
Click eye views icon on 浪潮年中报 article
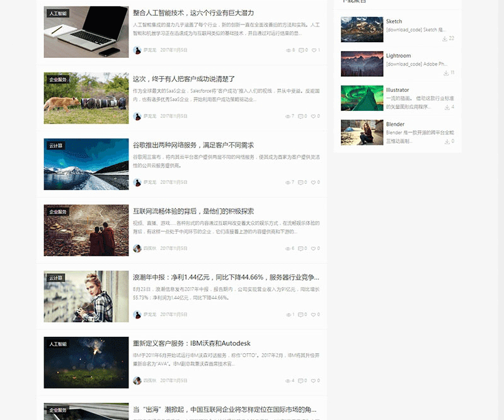289,315
